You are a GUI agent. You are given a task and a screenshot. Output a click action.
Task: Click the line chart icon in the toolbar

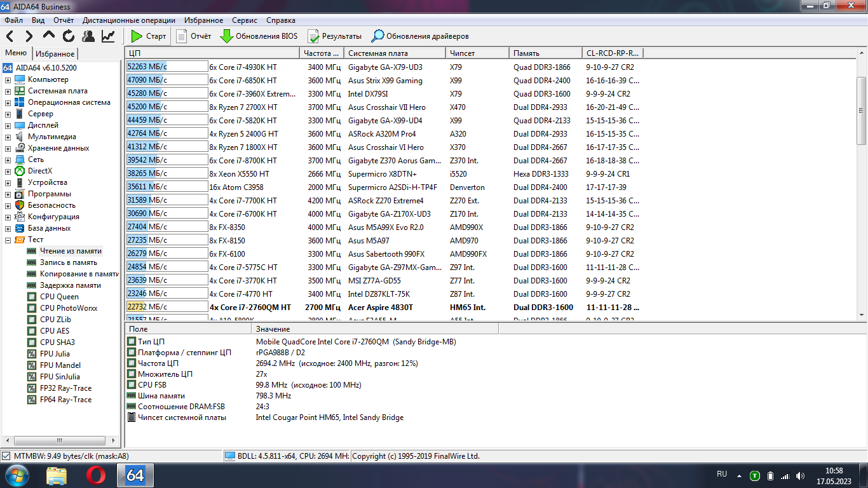coord(108,36)
